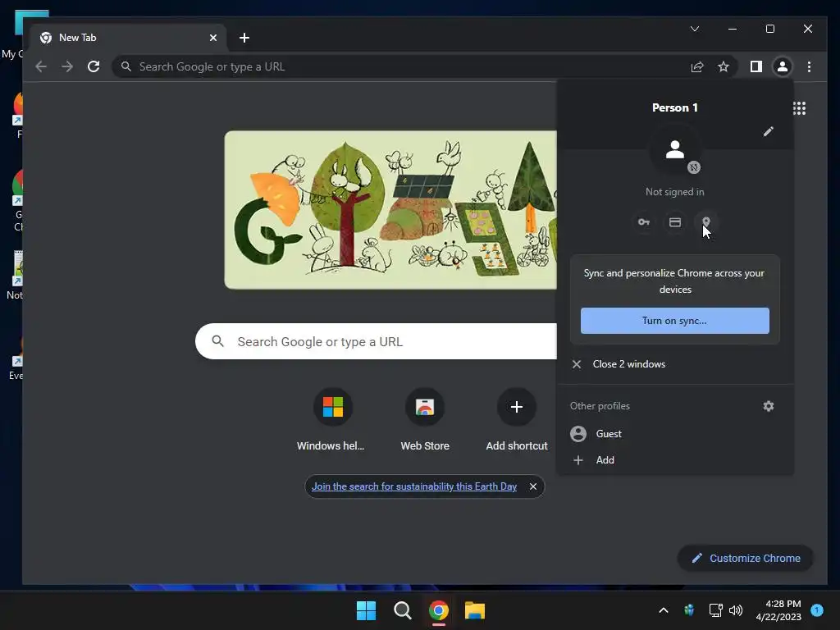Open notification center badge
The height and width of the screenshot is (630, 840).
(817, 609)
